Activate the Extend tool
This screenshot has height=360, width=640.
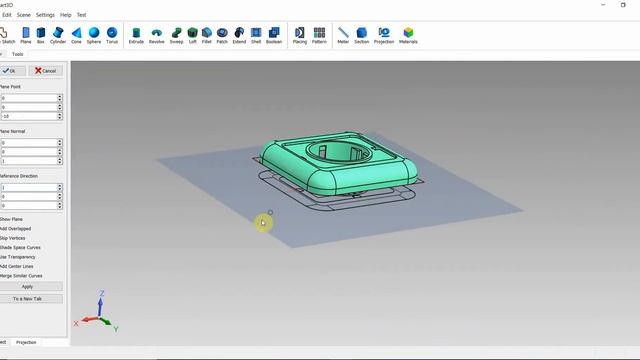click(239, 35)
